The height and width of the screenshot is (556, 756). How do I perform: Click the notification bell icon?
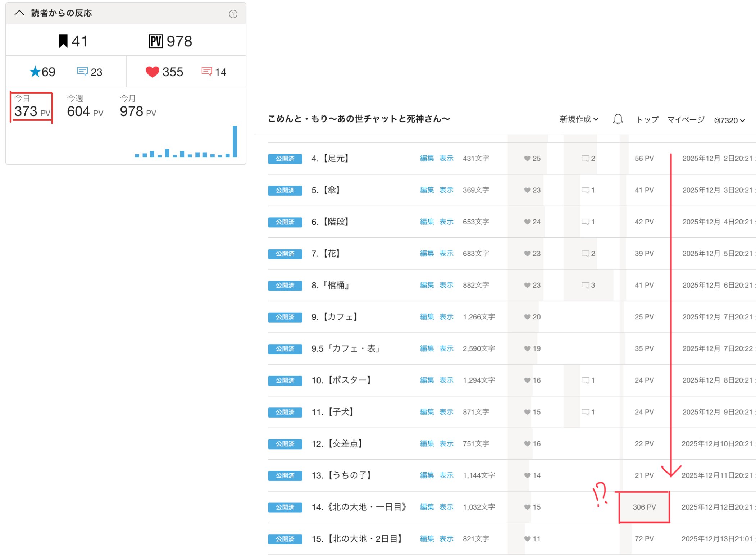coord(618,119)
